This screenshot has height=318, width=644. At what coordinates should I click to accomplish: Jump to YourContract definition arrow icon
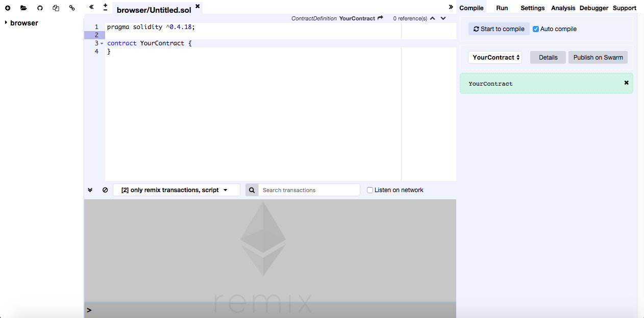pyautogui.click(x=380, y=18)
